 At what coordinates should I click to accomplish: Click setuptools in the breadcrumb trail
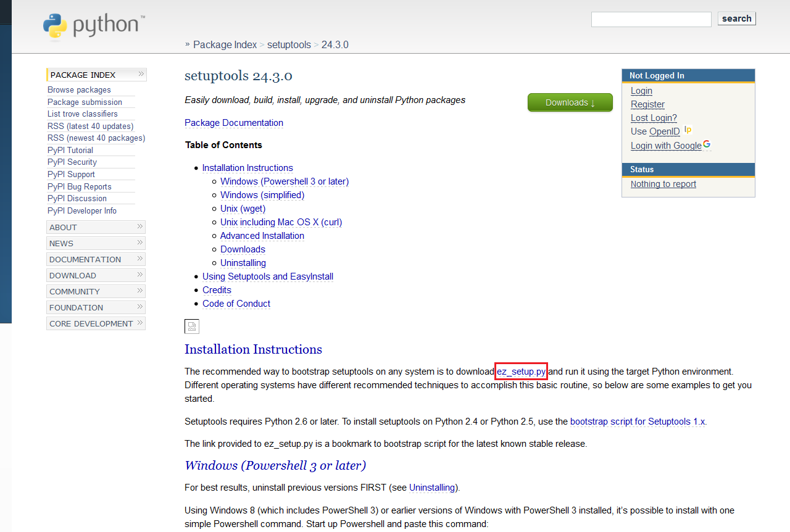pyautogui.click(x=289, y=44)
